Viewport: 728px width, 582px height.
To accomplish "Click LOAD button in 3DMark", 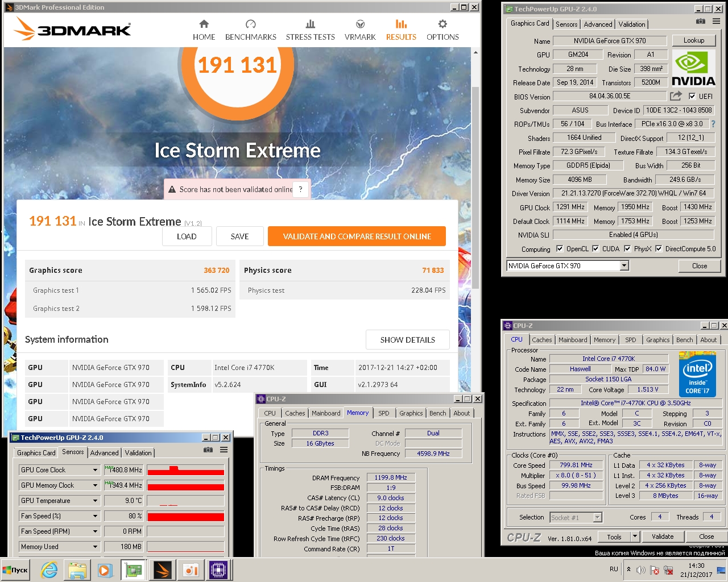I will coord(187,236).
